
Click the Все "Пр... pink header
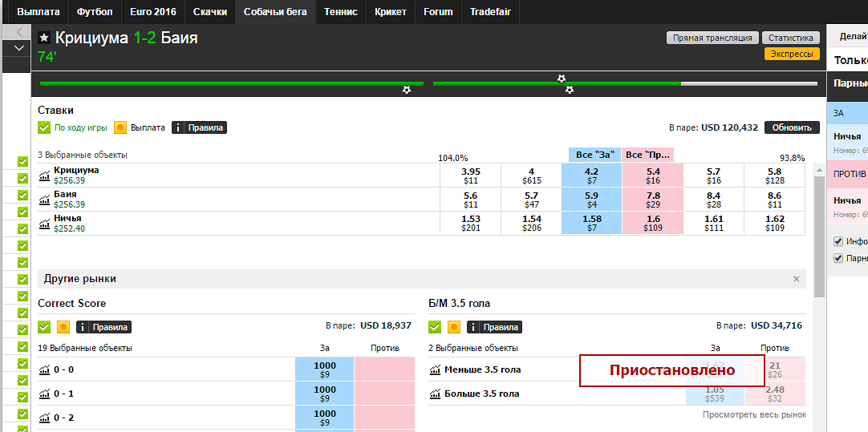click(x=647, y=155)
